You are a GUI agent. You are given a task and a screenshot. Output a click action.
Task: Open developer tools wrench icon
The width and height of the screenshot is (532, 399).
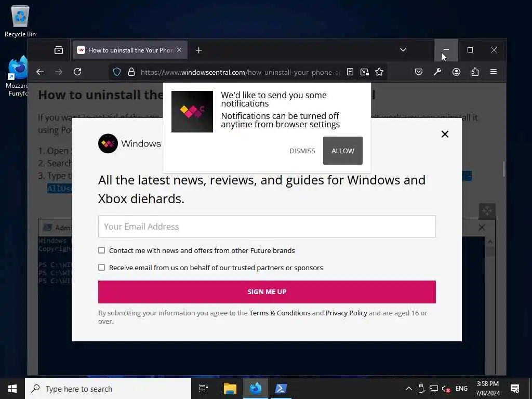[x=437, y=72]
